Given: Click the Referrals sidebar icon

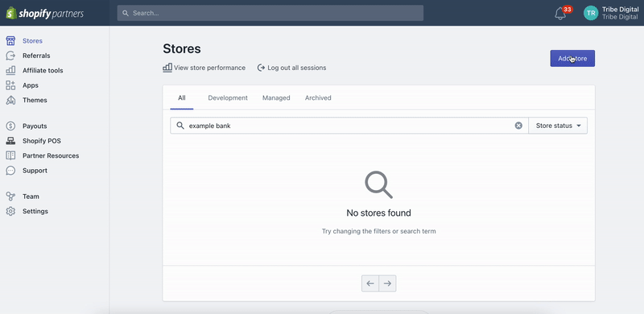Looking at the screenshot, I should click(x=10, y=56).
